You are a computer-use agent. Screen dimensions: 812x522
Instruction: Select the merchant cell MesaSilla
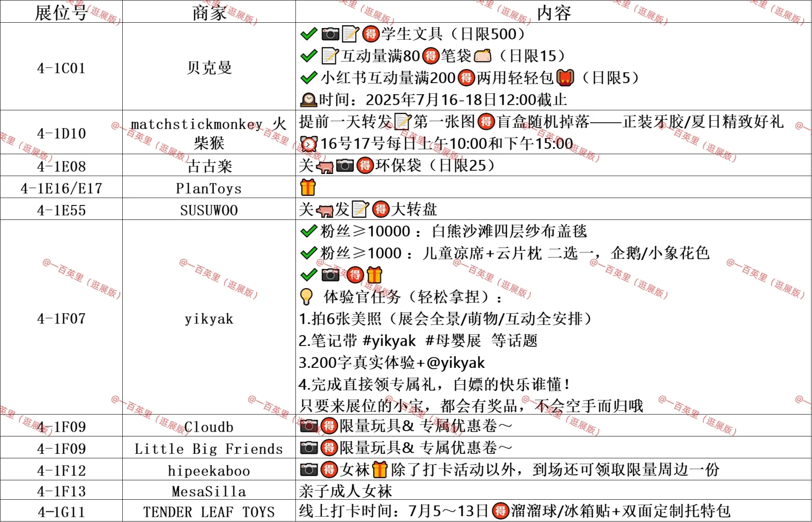click(x=209, y=490)
